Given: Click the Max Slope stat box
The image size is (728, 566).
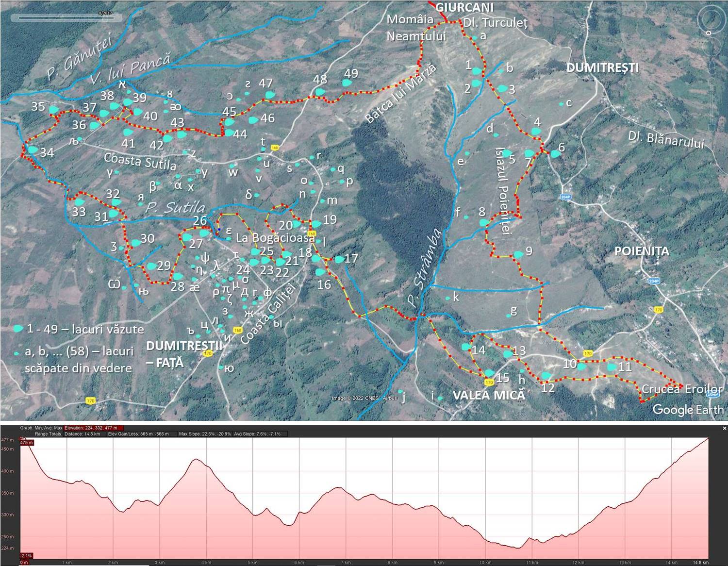Looking at the screenshot, I should pyautogui.click(x=205, y=434).
